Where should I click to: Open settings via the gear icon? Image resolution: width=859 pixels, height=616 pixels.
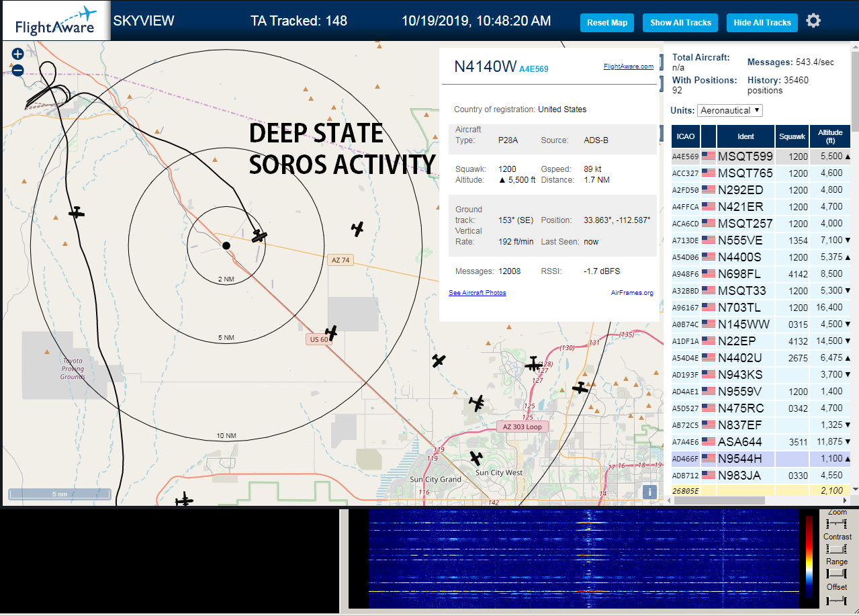pos(813,21)
